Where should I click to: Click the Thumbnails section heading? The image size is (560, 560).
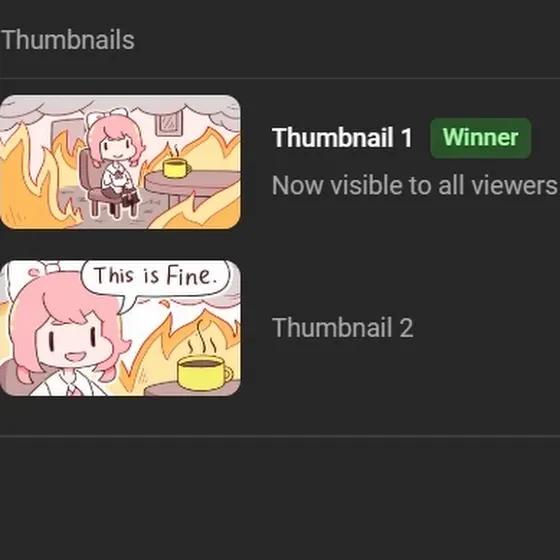tap(68, 40)
